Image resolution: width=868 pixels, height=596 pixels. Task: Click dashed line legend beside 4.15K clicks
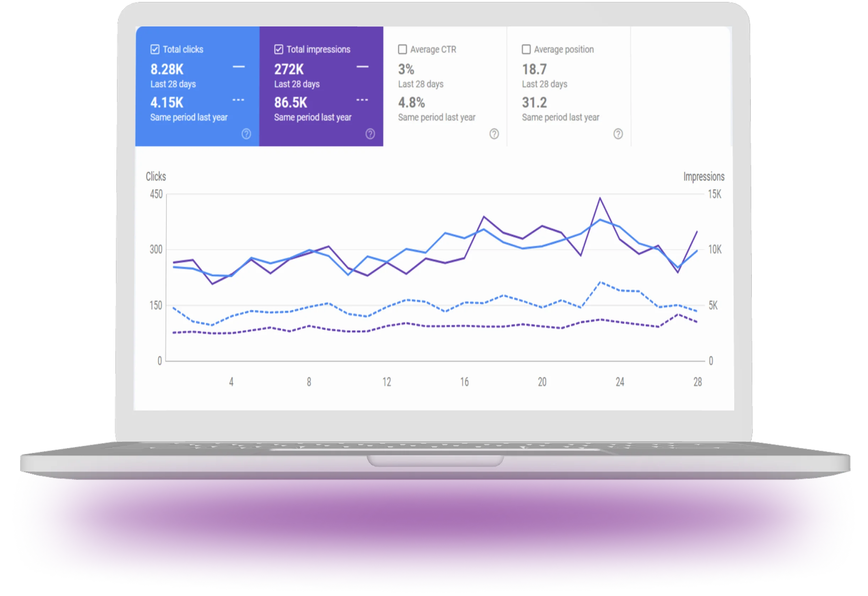pos(238,100)
